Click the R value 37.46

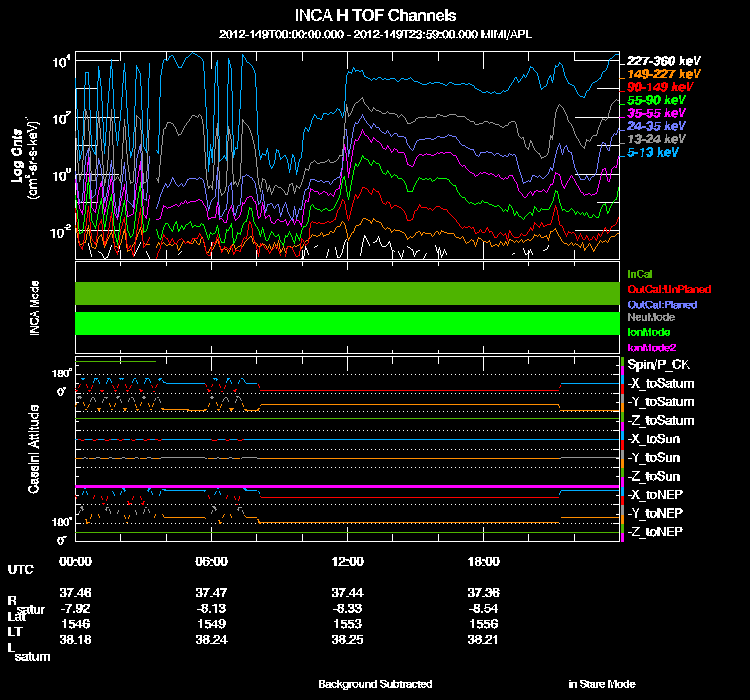pos(75,593)
